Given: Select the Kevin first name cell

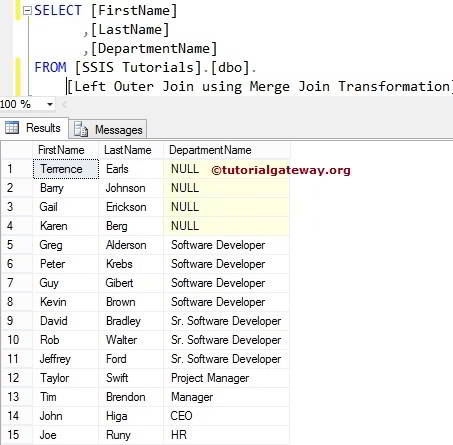Looking at the screenshot, I should [66, 302].
